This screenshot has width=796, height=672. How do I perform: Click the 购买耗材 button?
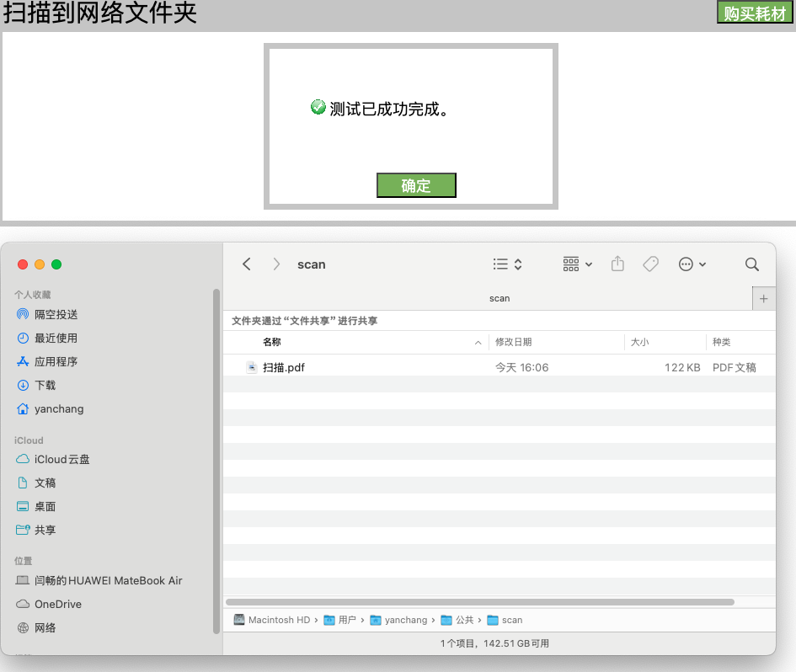[x=755, y=13]
